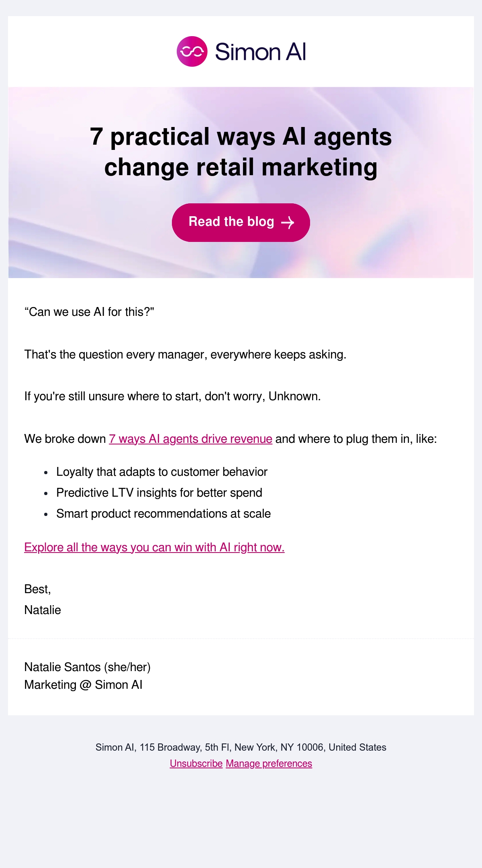Follow the 7 ways AI agents drive revenue link

pos(191,438)
